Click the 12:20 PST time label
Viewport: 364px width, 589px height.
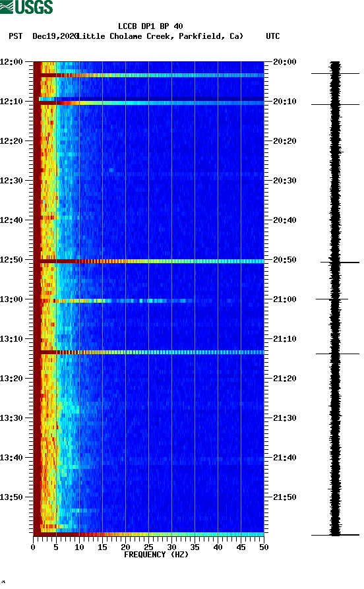12,141
